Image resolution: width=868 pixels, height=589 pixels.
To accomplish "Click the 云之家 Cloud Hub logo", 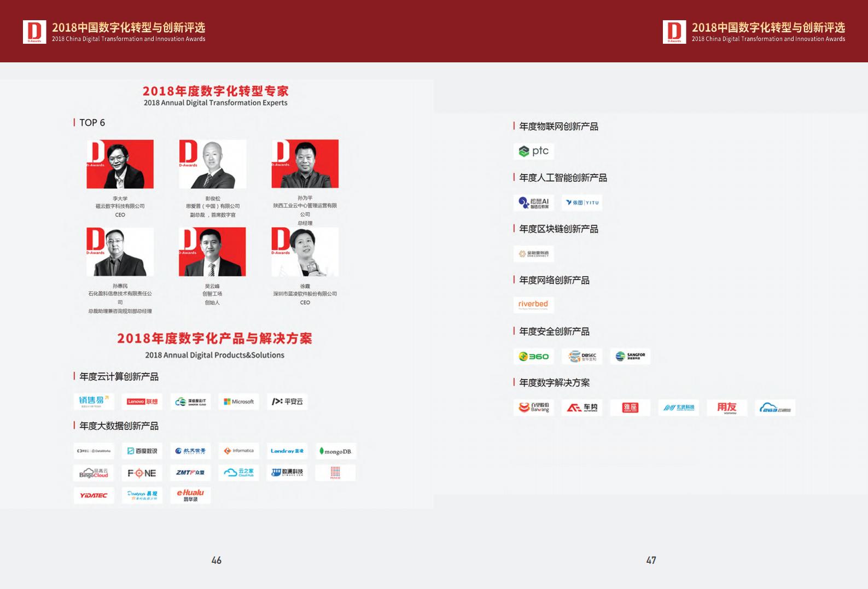I will [238, 473].
